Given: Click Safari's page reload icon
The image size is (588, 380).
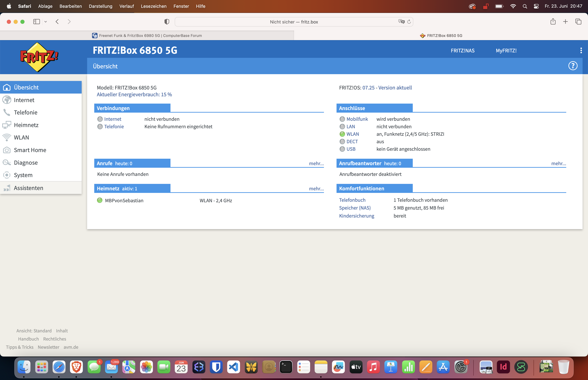Looking at the screenshot, I should coord(409,22).
